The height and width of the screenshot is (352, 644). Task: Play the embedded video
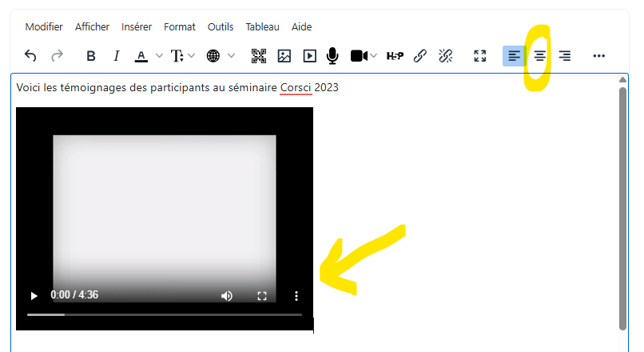click(x=34, y=296)
